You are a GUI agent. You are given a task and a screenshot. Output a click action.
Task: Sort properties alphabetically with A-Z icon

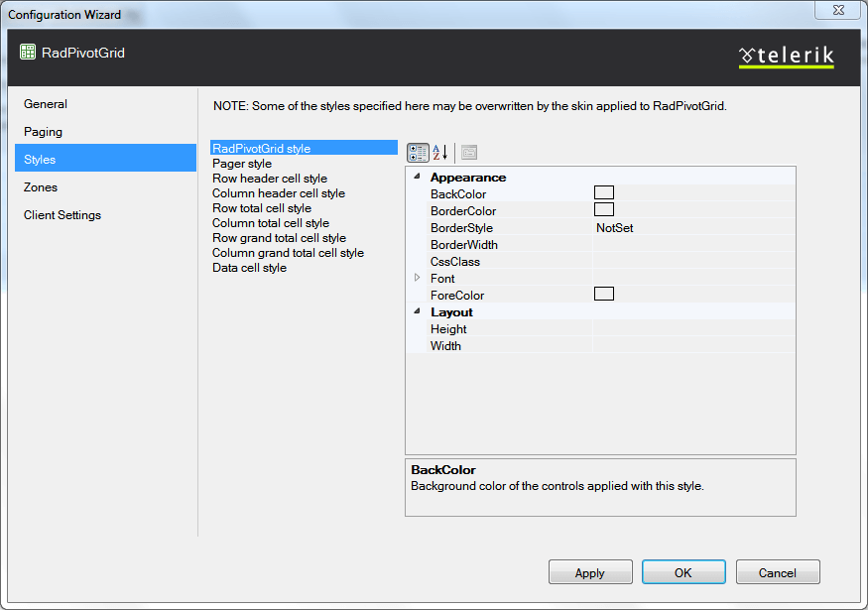[x=440, y=153]
